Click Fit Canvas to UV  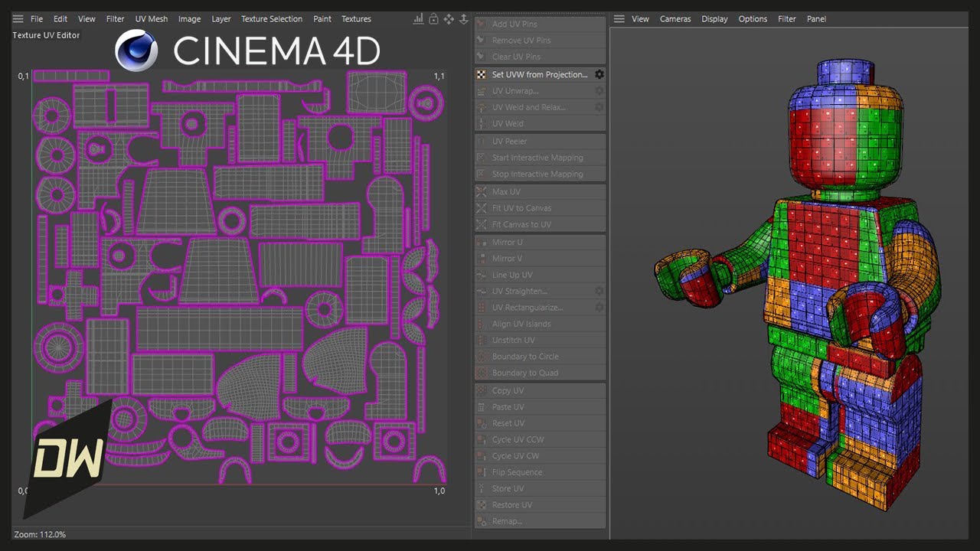tap(541, 224)
